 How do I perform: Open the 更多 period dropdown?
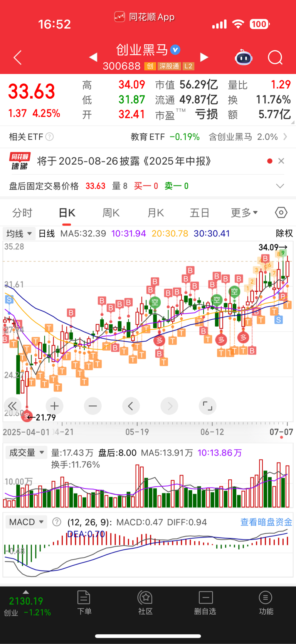(x=244, y=212)
